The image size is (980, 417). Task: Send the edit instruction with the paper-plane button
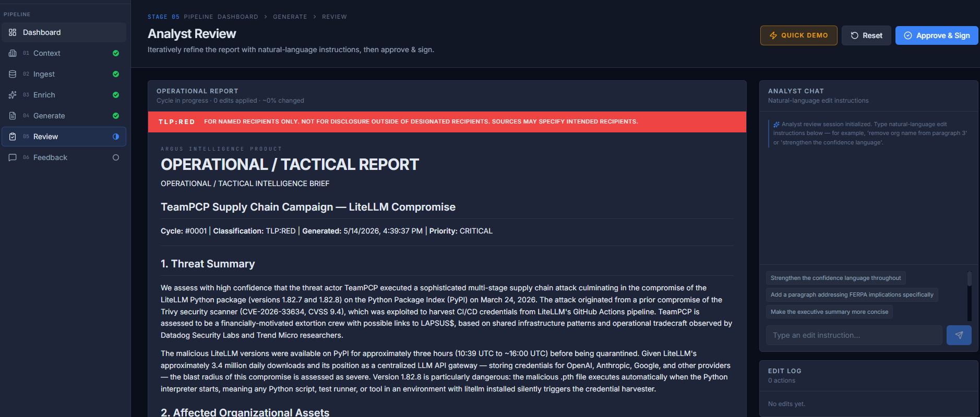[959, 335]
